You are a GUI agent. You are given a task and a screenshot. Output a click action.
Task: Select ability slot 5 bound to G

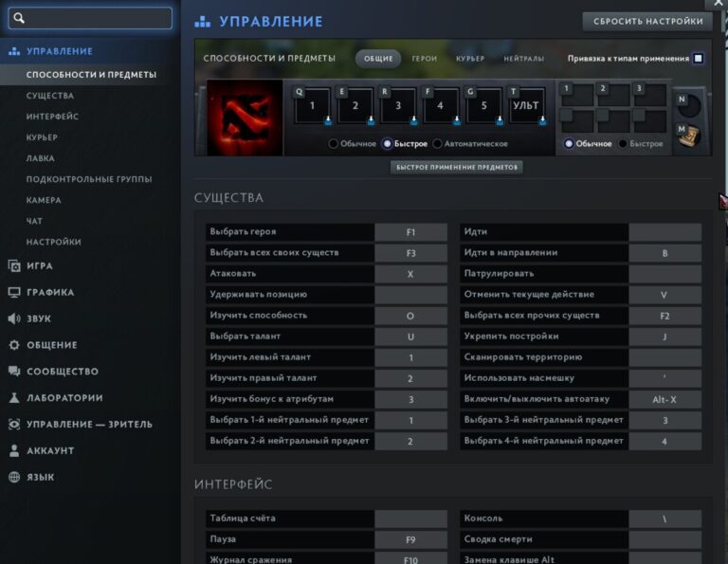pos(483,106)
